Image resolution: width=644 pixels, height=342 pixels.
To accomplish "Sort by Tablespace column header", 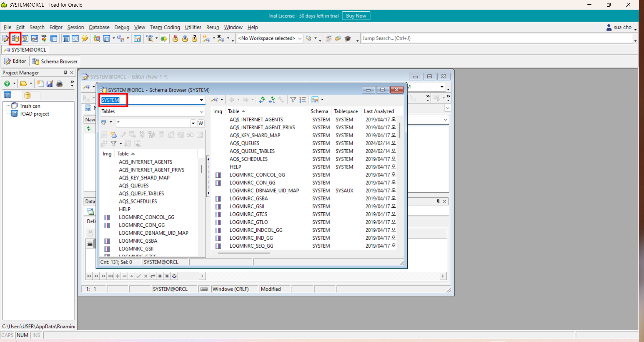I will pos(346,111).
